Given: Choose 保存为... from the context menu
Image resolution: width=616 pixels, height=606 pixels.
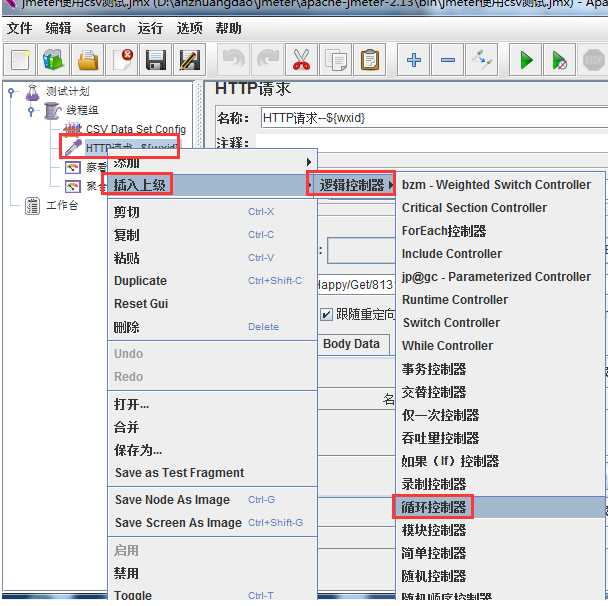Looking at the screenshot, I should pyautogui.click(x=213, y=450).
